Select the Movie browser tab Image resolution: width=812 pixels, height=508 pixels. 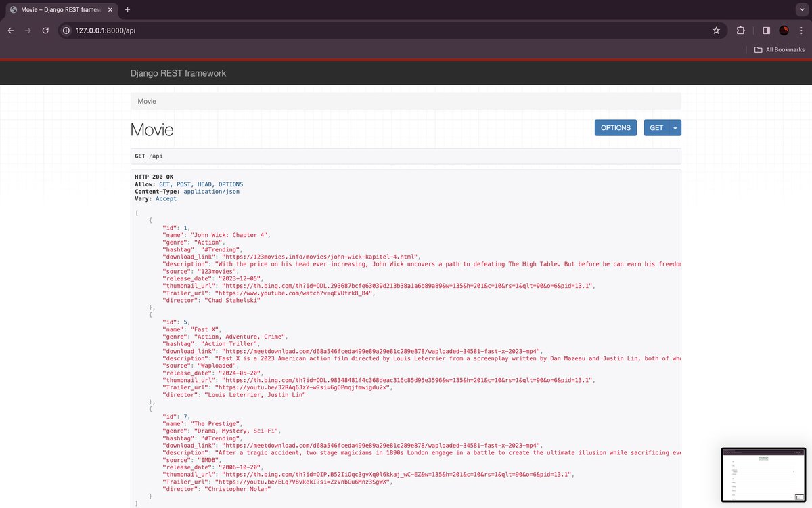(x=58, y=10)
